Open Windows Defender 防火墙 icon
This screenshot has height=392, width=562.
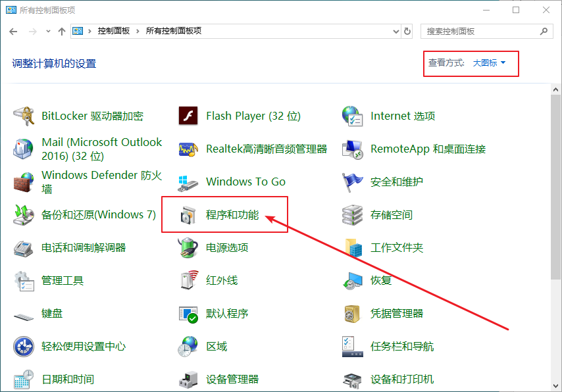(24, 182)
